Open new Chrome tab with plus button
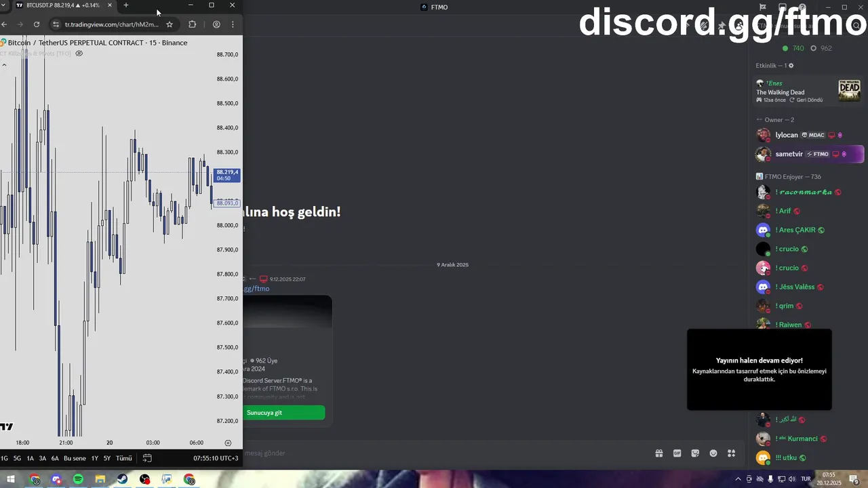The height and width of the screenshot is (488, 868). click(126, 5)
